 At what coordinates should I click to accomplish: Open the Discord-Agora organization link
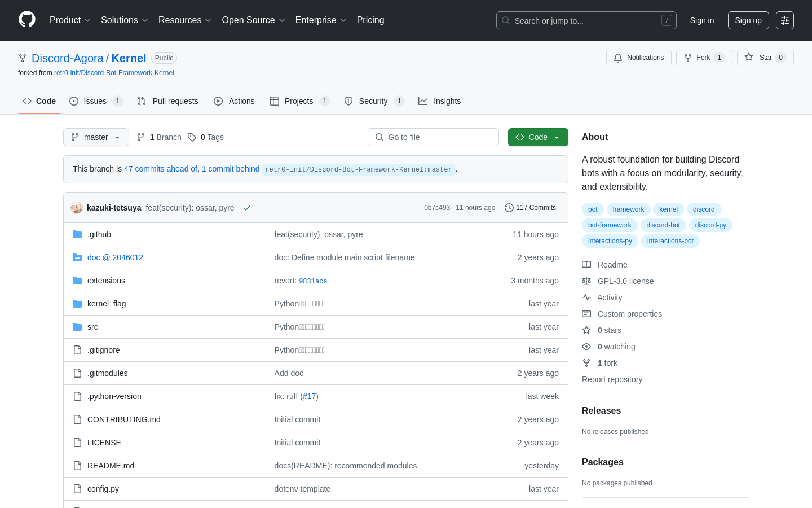click(x=68, y=58)
